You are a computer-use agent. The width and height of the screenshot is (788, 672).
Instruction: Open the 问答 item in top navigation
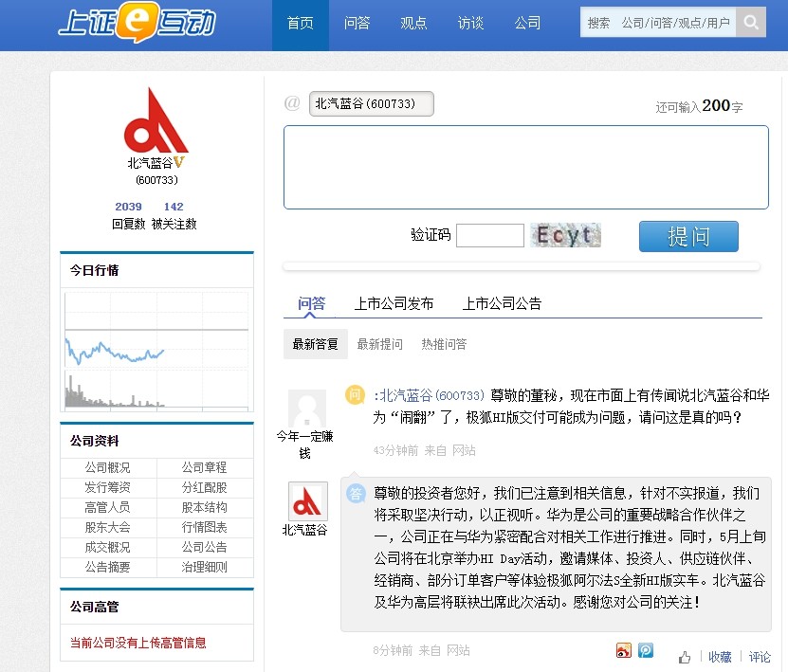pos(357,23)
